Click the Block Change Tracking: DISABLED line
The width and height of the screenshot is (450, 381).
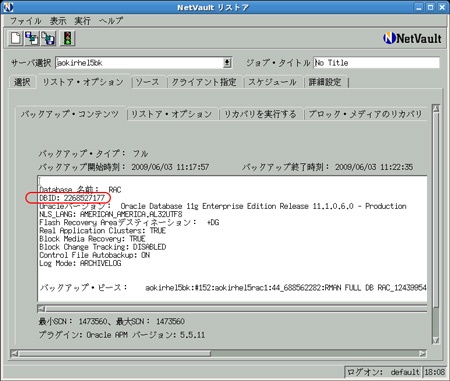(x=102, y=247)
